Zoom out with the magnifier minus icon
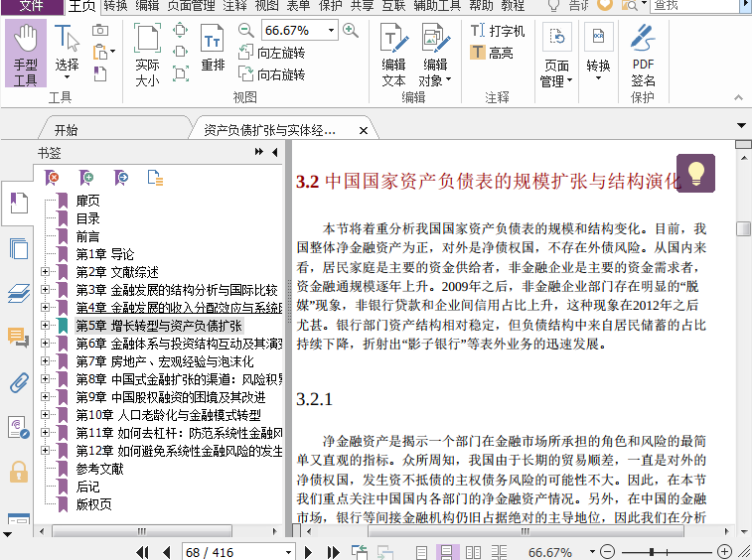The height and width of the screenshot is (560, 752). (x=246, y=30)
